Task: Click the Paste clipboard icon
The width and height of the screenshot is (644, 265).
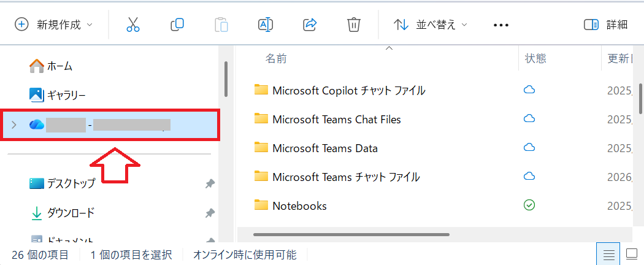Action: [221, 25]
